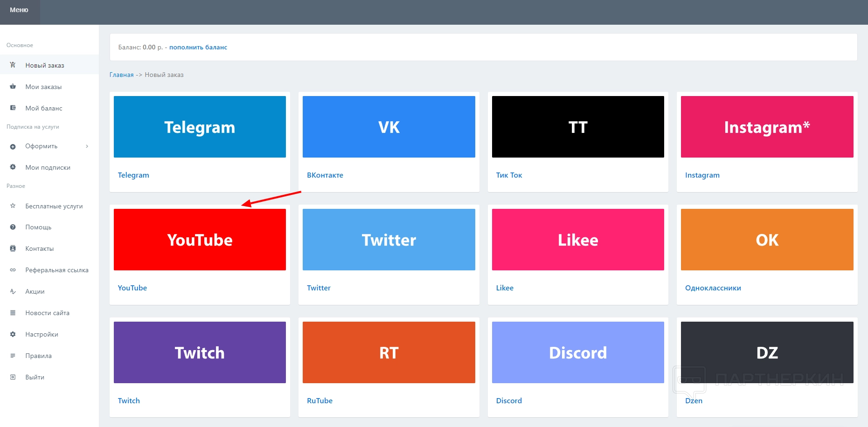Select the periwinkle Discord service tile

click(578, 352)
